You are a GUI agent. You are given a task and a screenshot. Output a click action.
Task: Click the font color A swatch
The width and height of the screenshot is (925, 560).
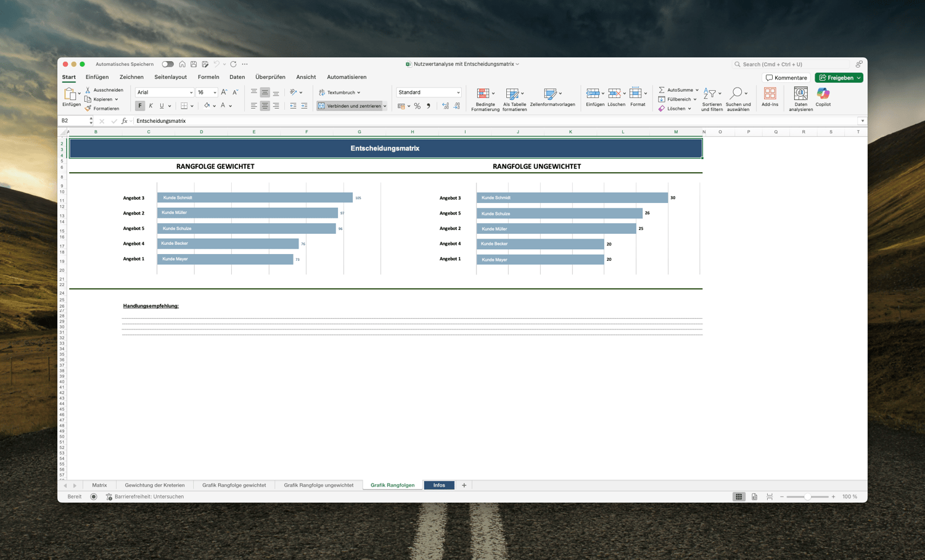point(223,106)
